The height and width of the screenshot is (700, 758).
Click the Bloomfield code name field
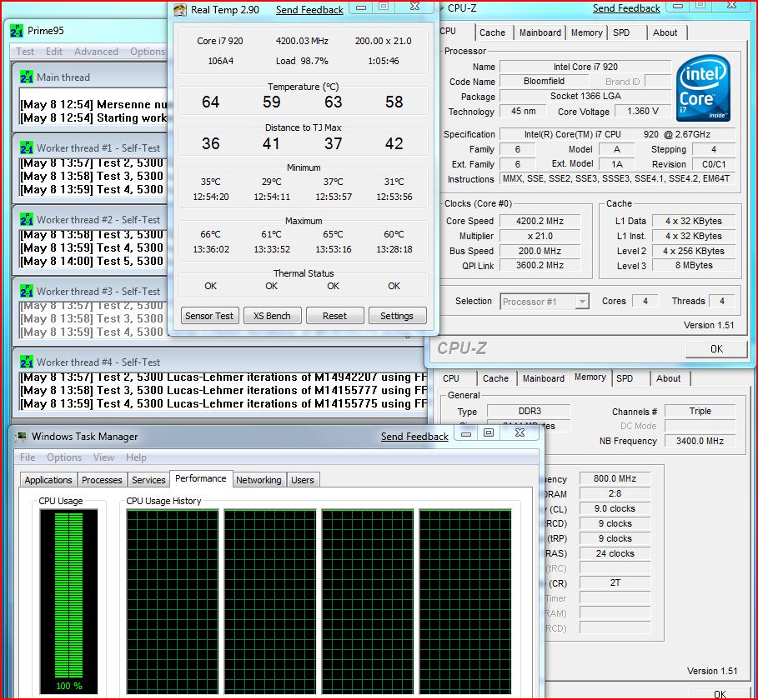tap(544, 81)
